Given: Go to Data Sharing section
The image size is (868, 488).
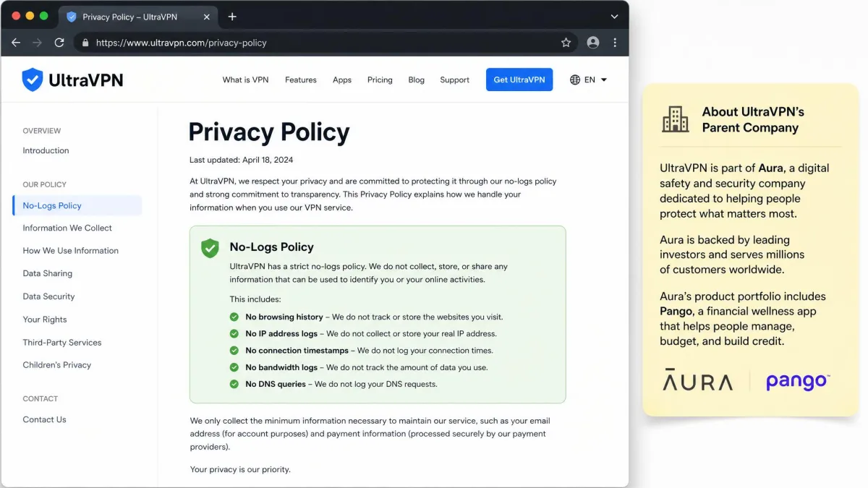Looking at the screenshot, I should pos(48,273).
